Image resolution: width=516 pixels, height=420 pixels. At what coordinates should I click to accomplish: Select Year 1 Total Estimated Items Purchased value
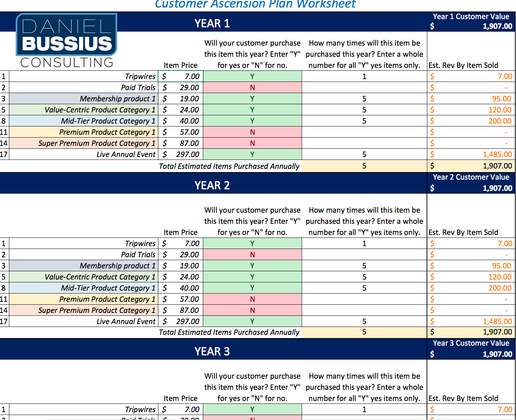point(364,166)
